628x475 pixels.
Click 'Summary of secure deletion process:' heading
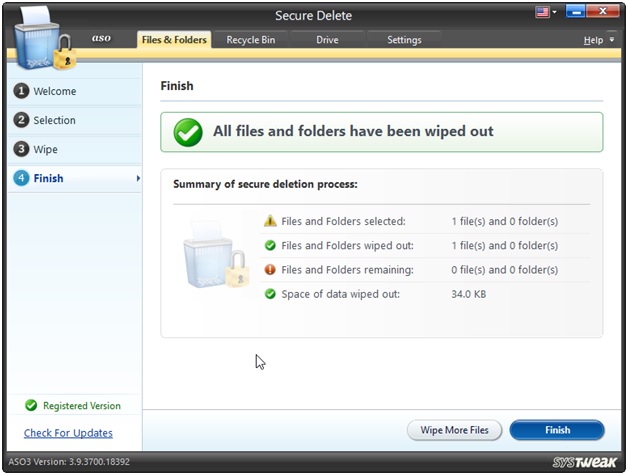pos(265,184)
